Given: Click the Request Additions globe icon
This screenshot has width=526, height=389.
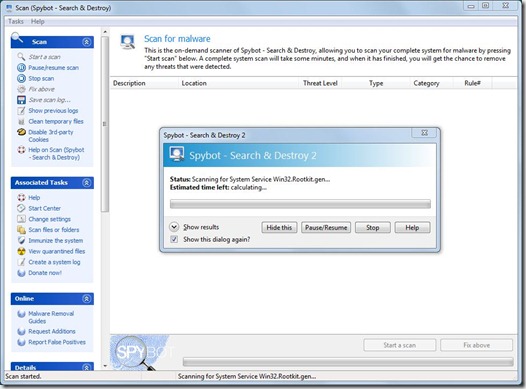Looking at the screenshot, I should 21,331.
